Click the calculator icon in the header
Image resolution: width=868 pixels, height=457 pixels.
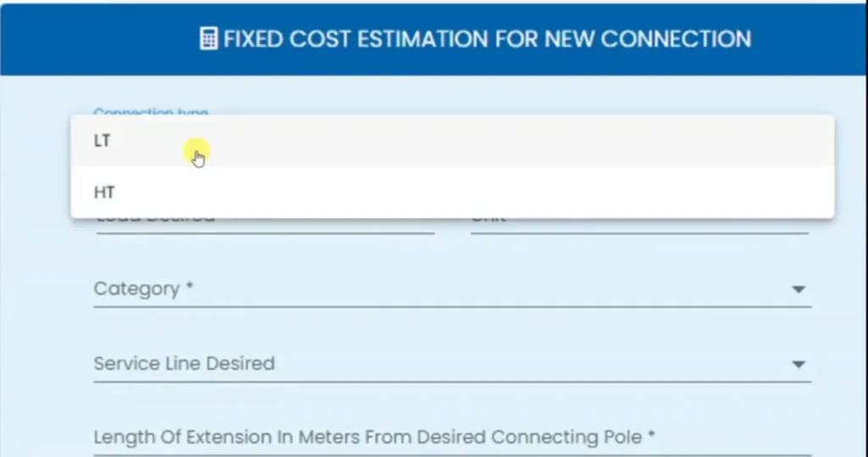click(x=209, y=39)
